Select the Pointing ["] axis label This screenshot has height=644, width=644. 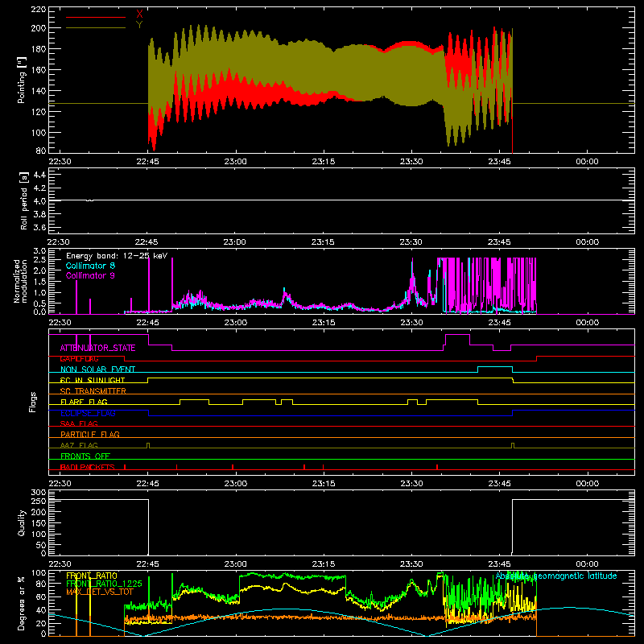pos(22,80)
